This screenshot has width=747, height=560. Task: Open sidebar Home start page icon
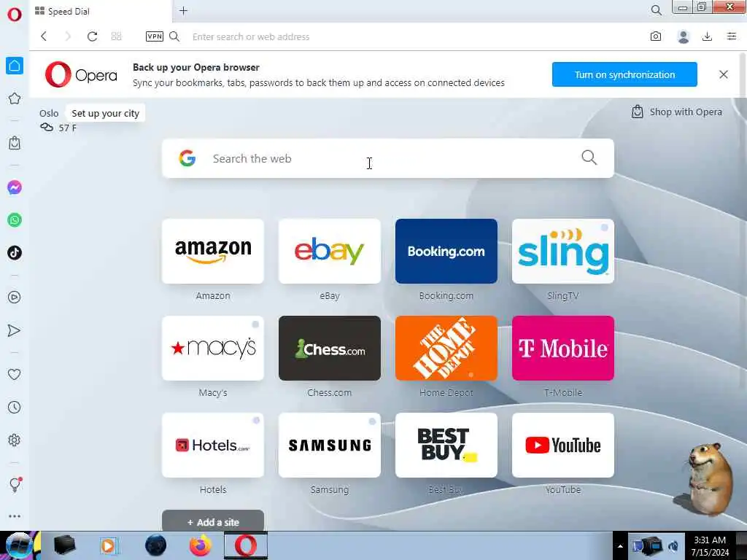click(15, 66)
